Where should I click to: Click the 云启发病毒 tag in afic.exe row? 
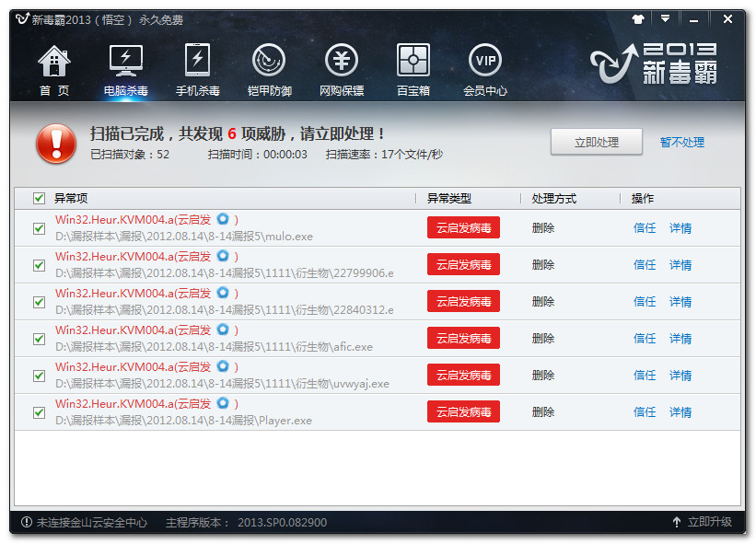coord(463,338)
